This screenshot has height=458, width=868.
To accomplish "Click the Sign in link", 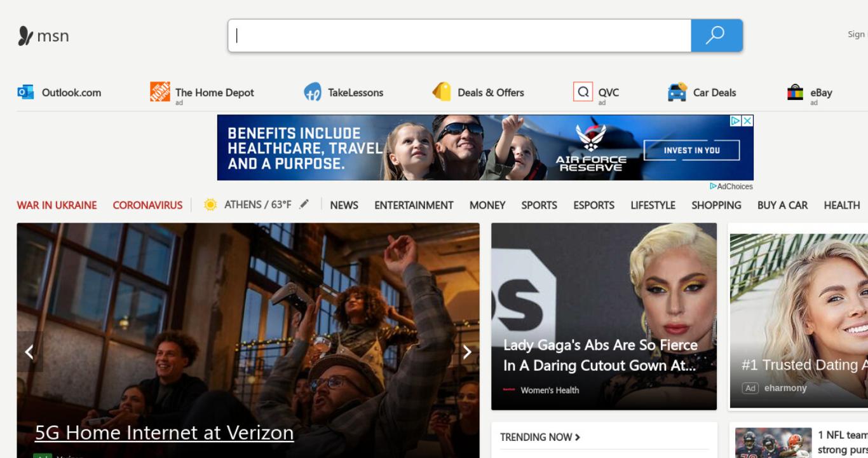I will 857,34.
